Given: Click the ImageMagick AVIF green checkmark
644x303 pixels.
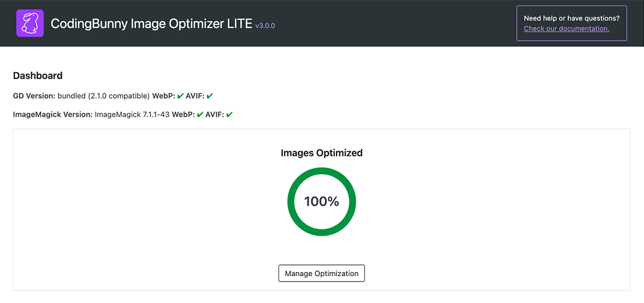Looking at the screenshot, I should point(229,115).
